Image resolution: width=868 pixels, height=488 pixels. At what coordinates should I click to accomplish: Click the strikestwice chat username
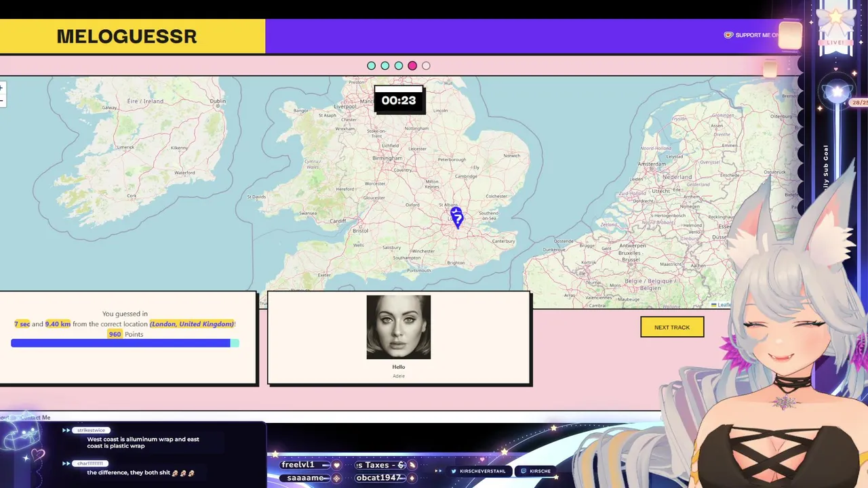[x=92, y=430]
